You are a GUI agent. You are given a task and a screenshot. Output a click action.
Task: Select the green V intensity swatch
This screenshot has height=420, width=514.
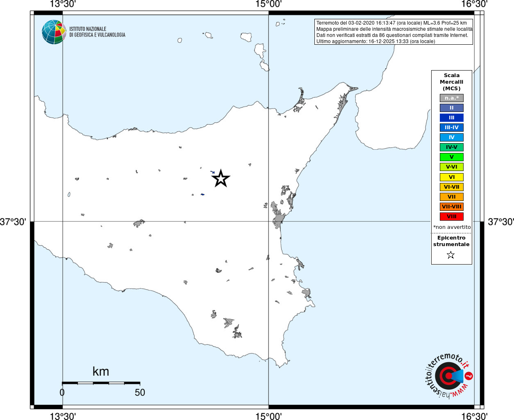[x=452, y=157]
